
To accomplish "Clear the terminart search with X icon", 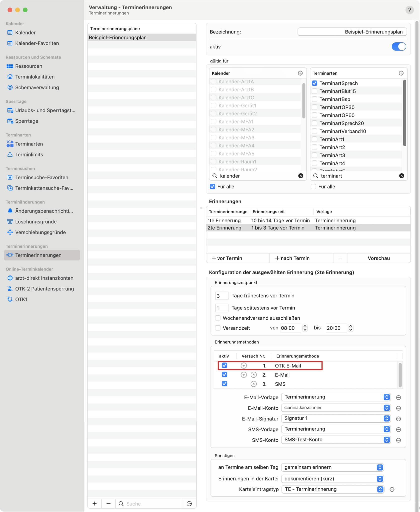I will point(401,176).
